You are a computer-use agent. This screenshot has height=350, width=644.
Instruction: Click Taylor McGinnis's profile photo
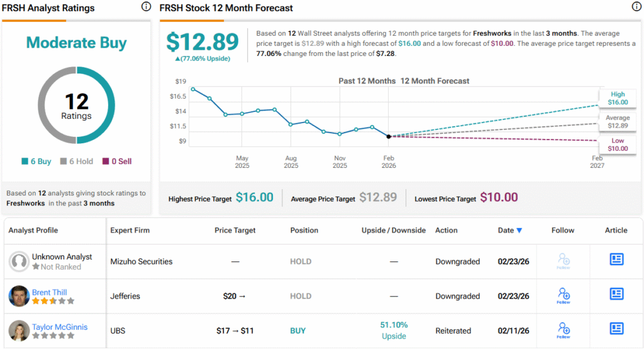19,331
